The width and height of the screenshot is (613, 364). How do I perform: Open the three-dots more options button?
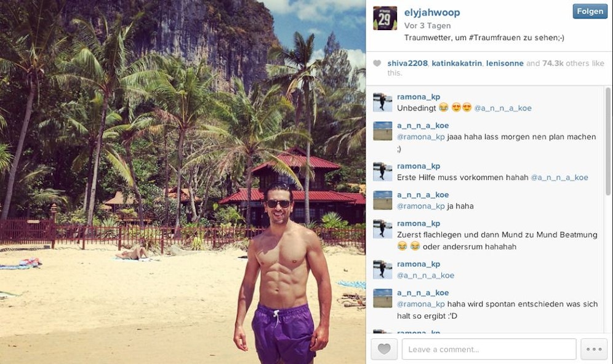pos(594,349)
